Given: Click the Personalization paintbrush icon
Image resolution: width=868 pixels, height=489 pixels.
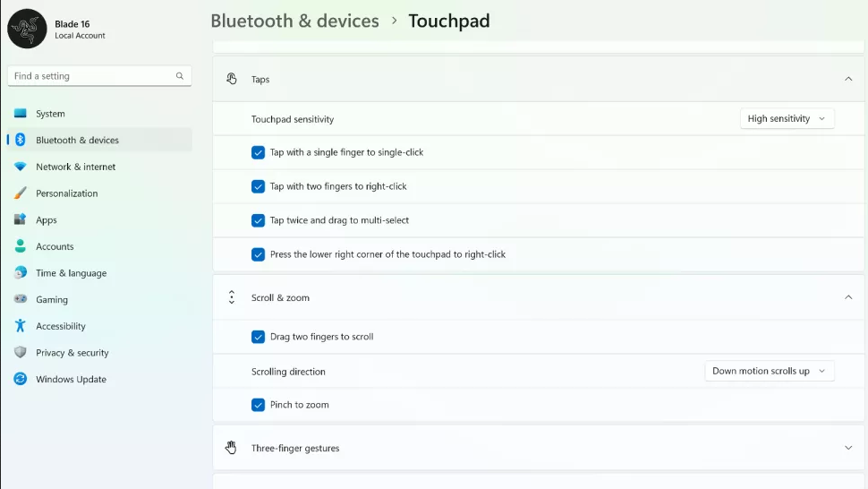Looking at the screenshot, I should pos(21,193).
